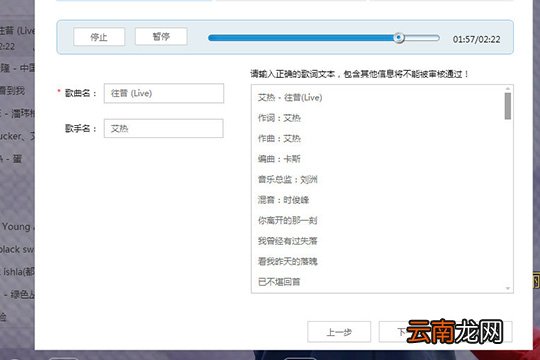The height and width of the screenshot is (360, 540).
Task: Click the line 混音：时俊峰
Action: click(x=283, y=200)
